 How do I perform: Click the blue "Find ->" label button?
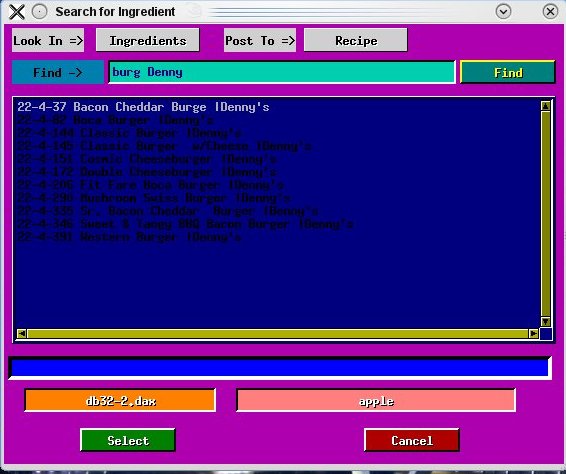(58, 73)
